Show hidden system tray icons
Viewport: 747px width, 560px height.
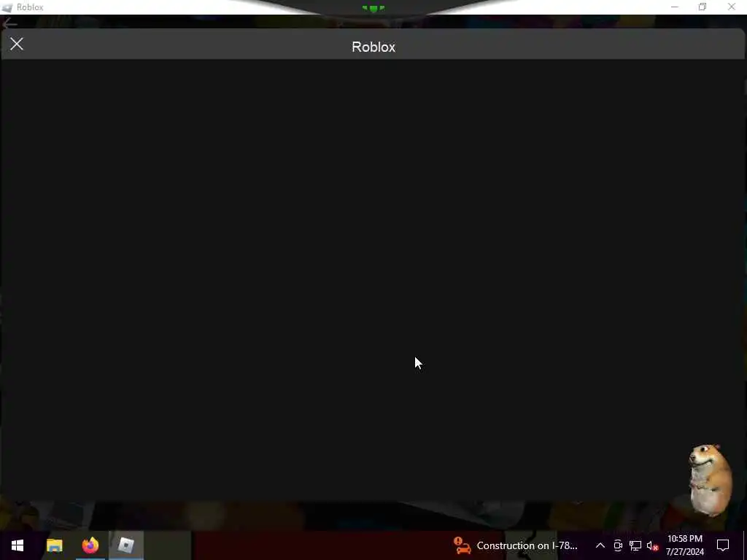pos(600,545)
